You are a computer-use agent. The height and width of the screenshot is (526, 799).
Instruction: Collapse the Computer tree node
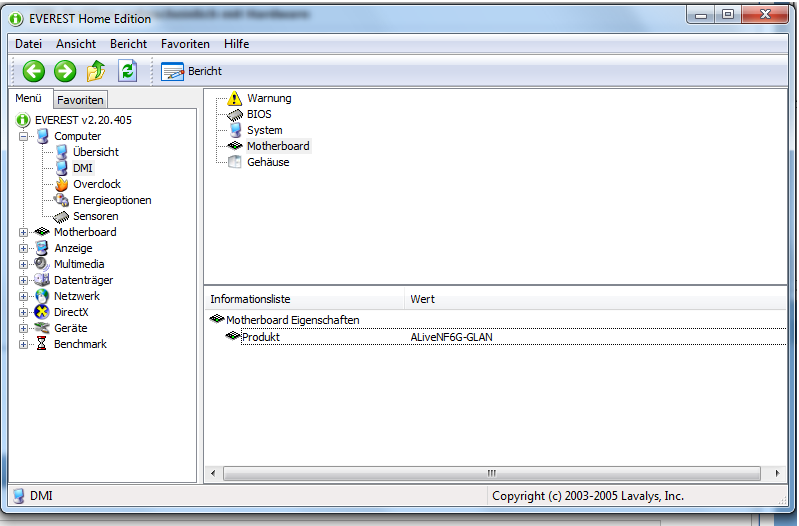tap(23, 136)
